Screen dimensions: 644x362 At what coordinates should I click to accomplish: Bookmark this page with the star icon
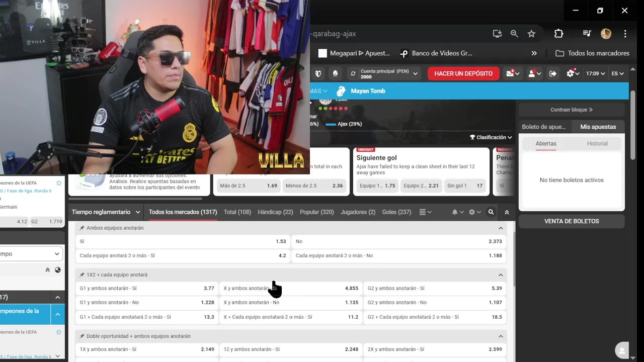click(531, 34)
